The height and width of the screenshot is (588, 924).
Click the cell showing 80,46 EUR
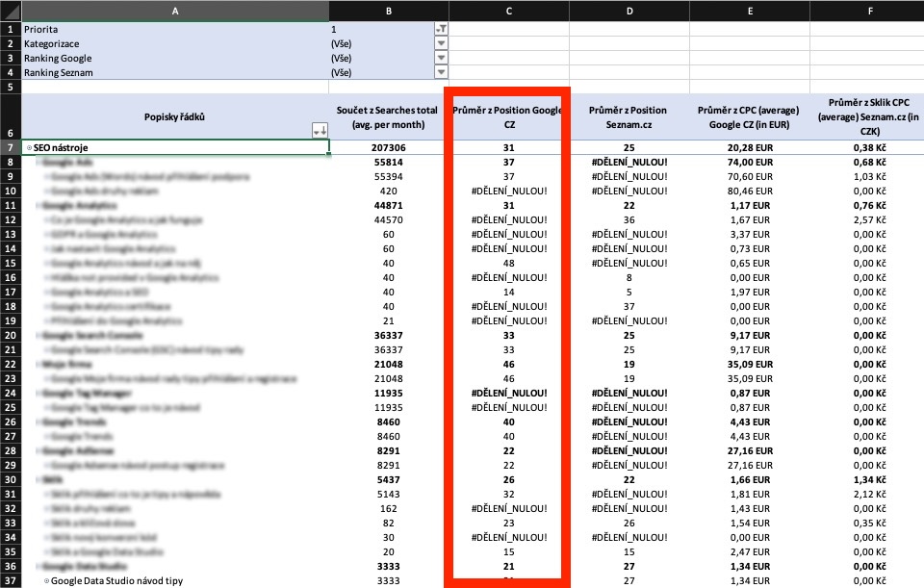point(750,191)
